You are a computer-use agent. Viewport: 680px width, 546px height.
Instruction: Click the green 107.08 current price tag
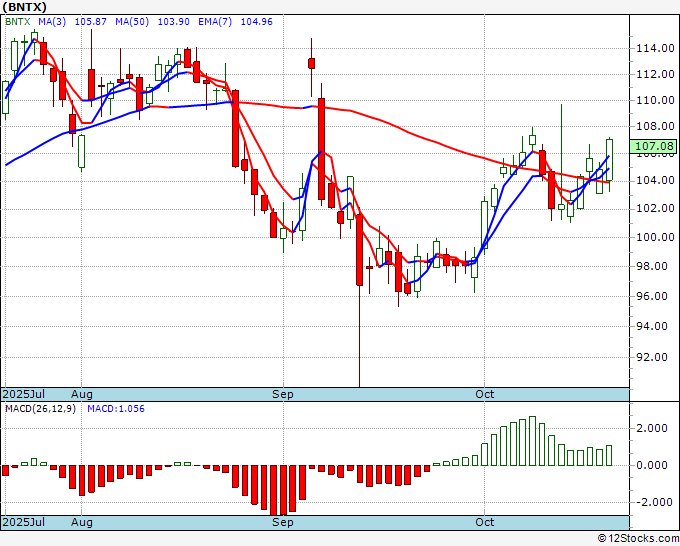click(x=654, y=146)
